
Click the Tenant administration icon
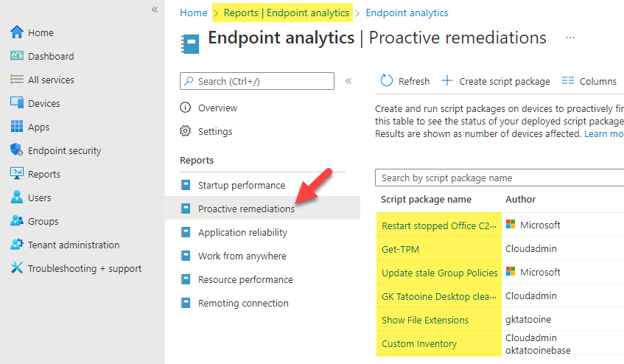point(17,245)
